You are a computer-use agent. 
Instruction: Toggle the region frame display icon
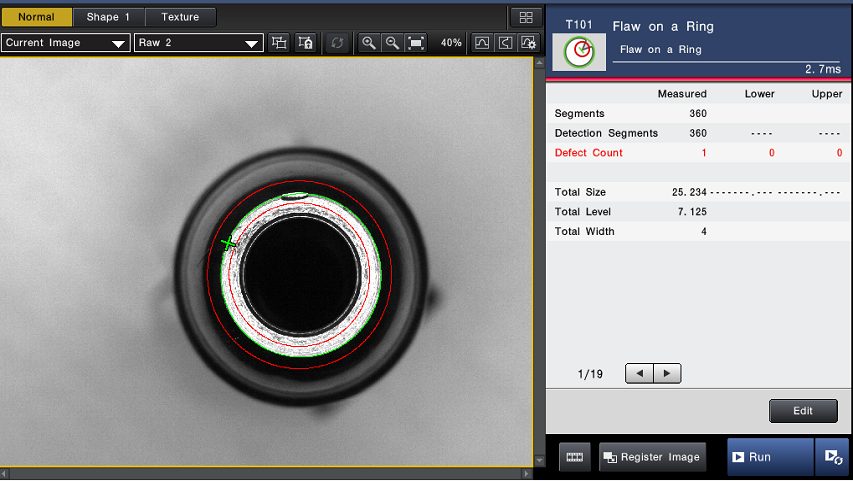coord(279,43)
